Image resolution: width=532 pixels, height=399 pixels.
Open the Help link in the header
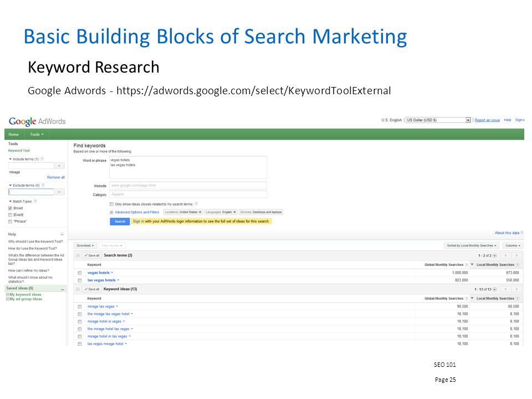coord(508,120)
